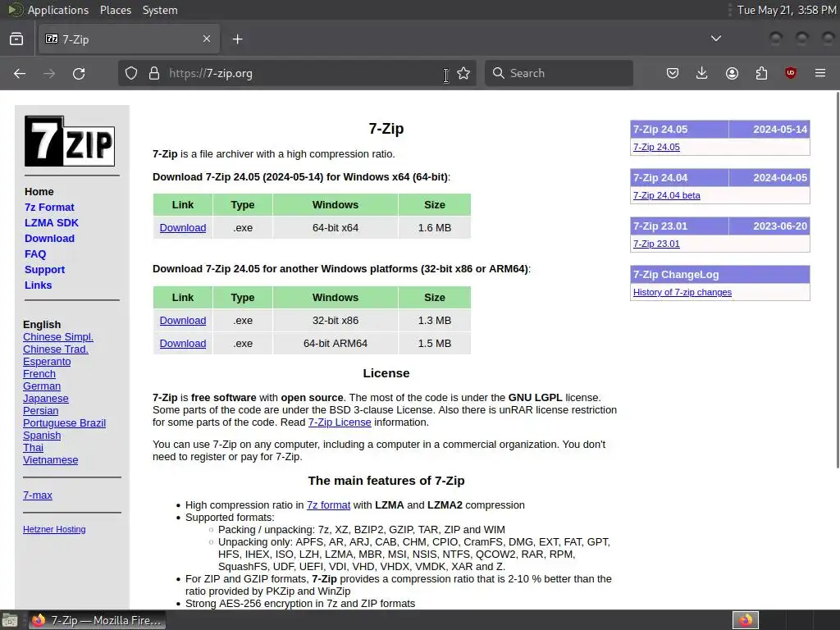Open the Hetzner Hosting link
Screen dimensions: 840x630
click(x=54, y=529)
